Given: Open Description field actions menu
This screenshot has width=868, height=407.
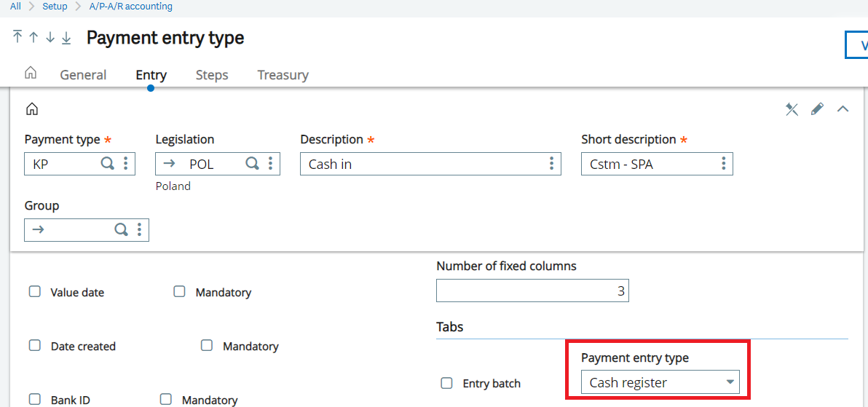Looking at the screenshot, I should (551, 164).
